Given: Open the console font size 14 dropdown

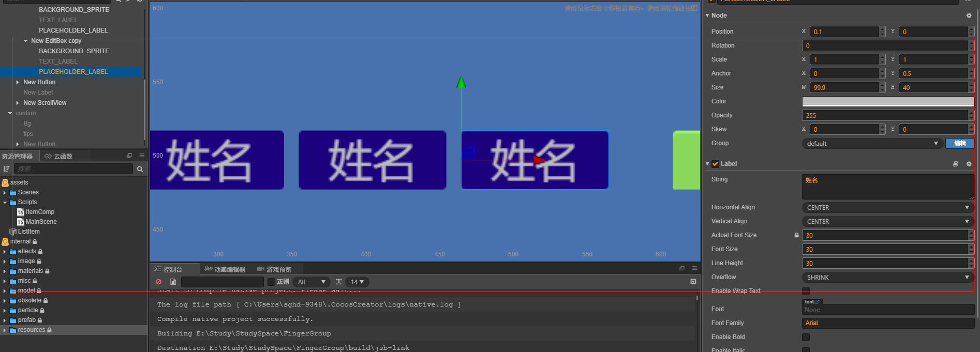Looking at the screenshot, I should click(357, 282).
